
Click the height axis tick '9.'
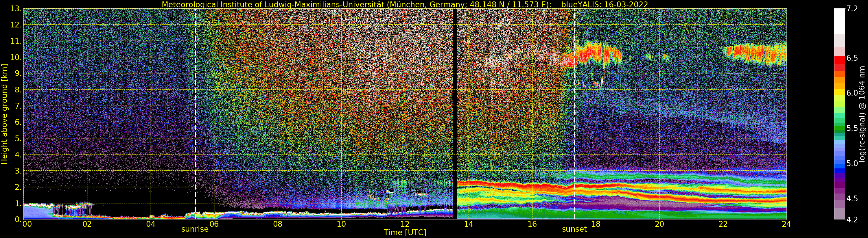pos(18,73)
